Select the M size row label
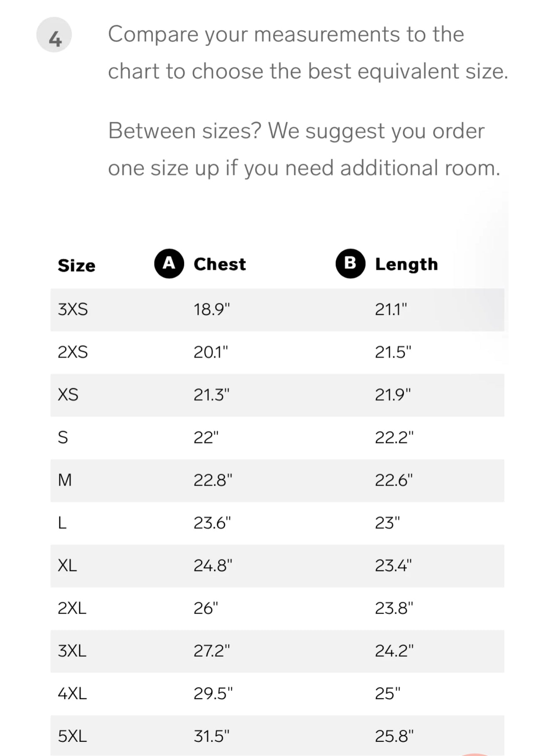Image resolution: width=536 pixels, height=756 pixels. coord(65,480)
